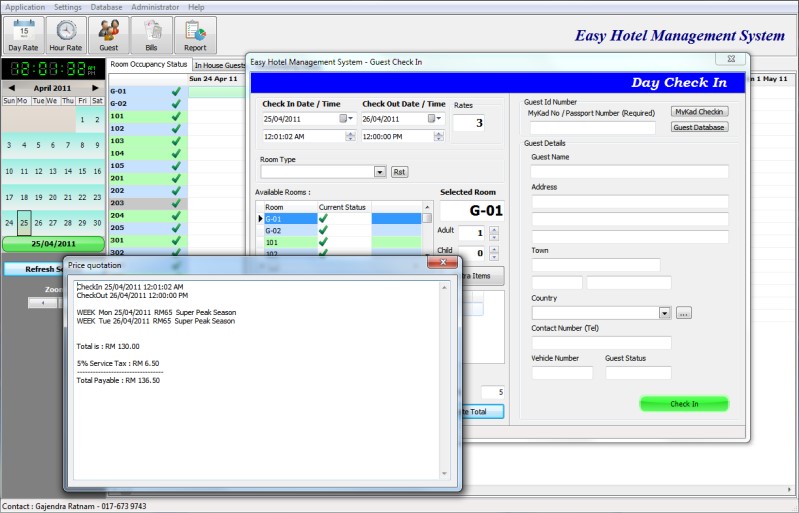Expand the Country dropdown
This screenshot has width=799, height=513.
tap(665, 313)
